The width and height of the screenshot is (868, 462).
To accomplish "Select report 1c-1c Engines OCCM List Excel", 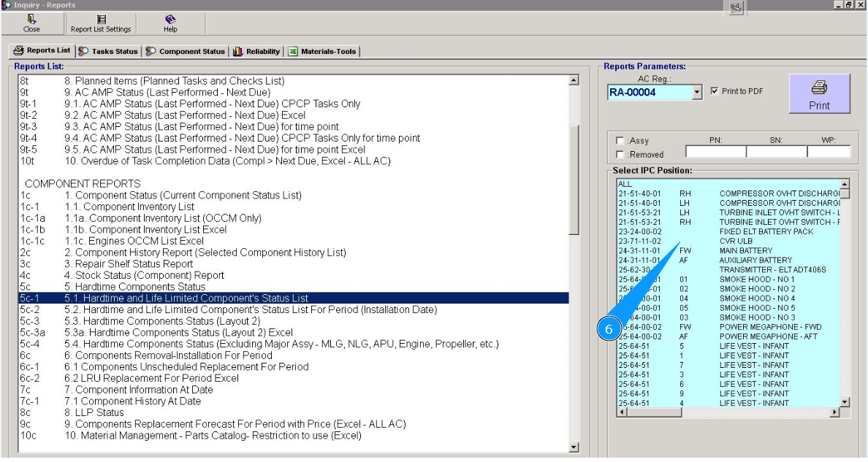I will tap(294, 242).
